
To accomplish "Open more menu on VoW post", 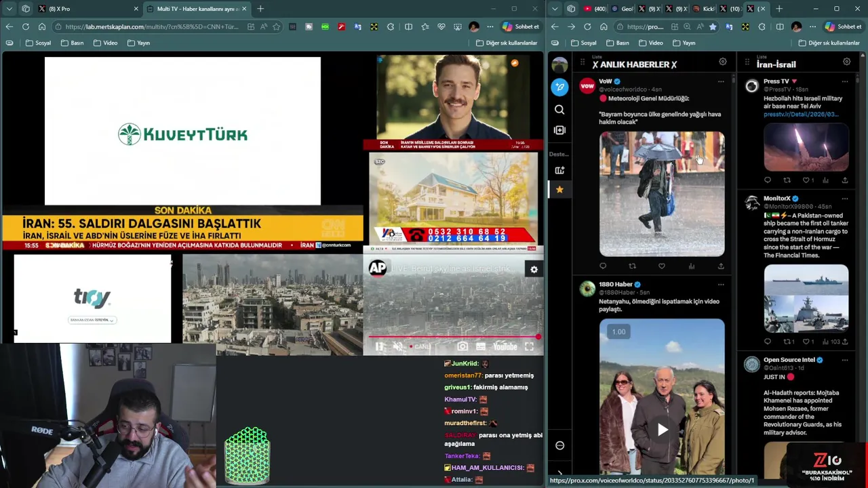I will coord(721,81).
